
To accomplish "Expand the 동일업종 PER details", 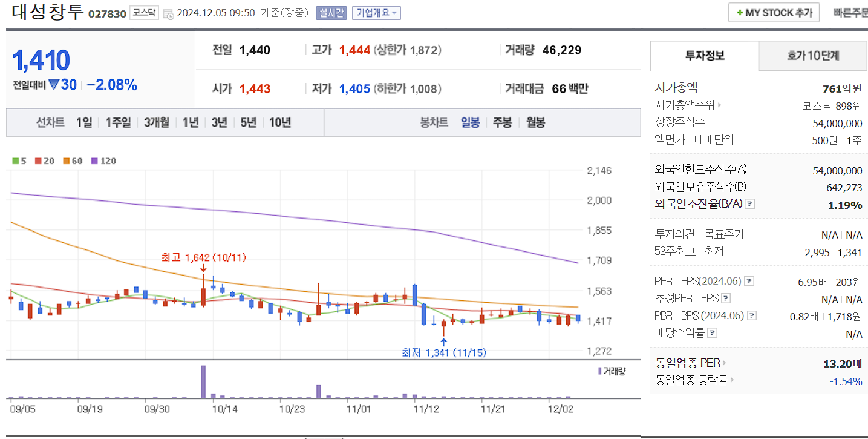I will tap(724, 363).
